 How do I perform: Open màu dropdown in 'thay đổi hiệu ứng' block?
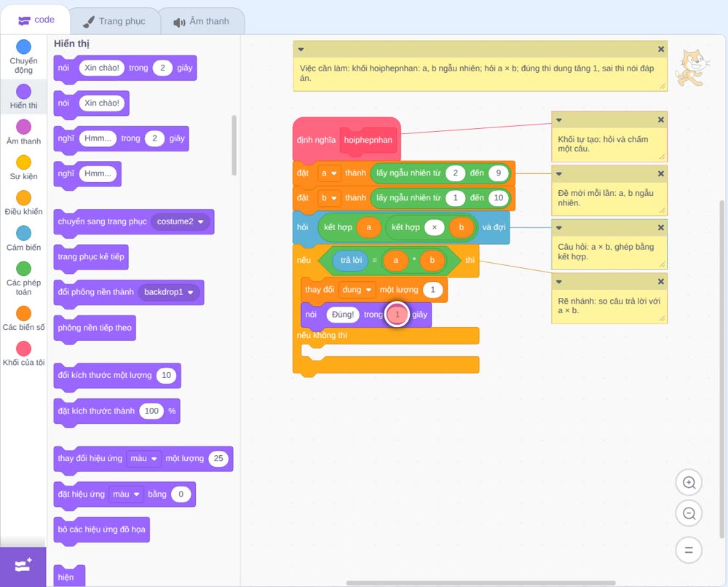(144, 458)
